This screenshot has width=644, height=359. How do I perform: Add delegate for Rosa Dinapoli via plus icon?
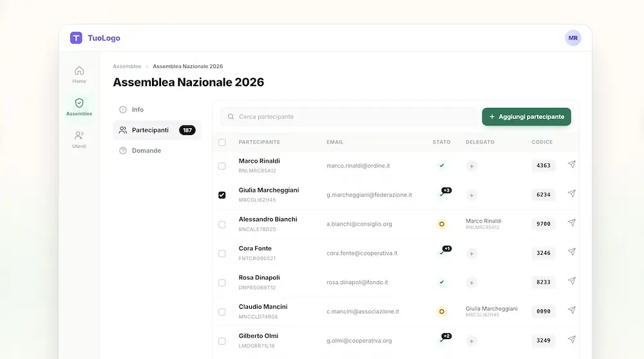tap(471, 282)
